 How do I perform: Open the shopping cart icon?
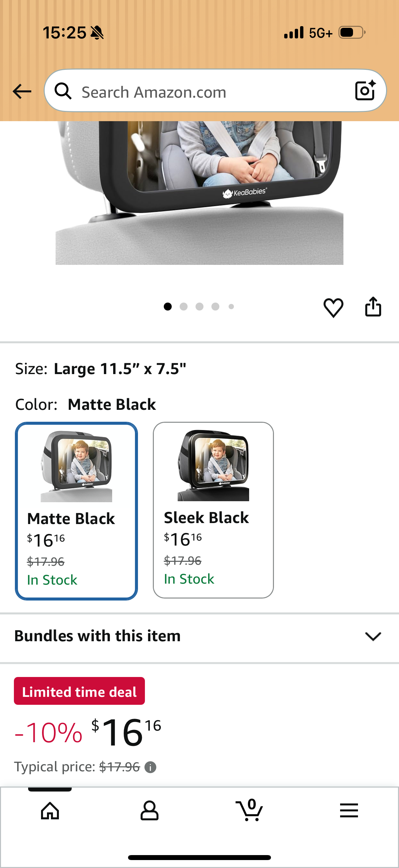pyautogui.click(x=249, y=810)
